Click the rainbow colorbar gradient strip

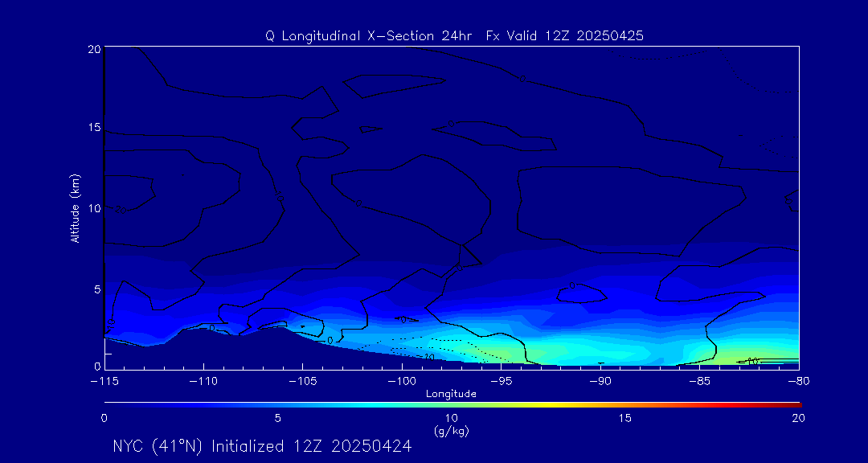(x=452, y=405)
